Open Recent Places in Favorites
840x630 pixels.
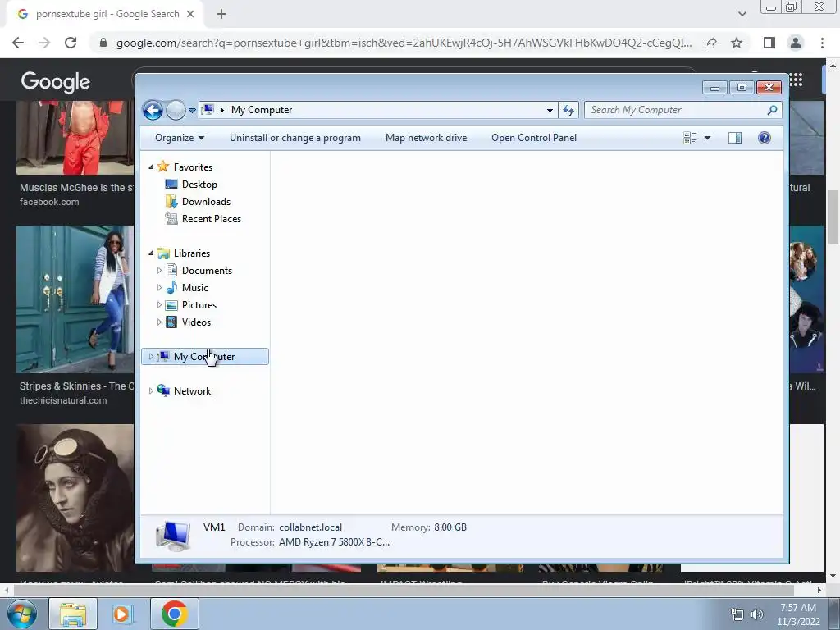(211, 218)
